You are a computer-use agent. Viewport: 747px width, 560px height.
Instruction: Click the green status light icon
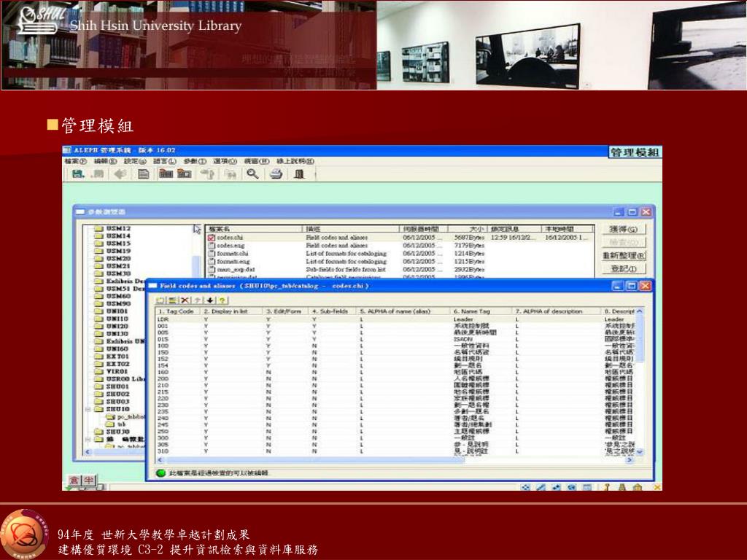point(161,472)
